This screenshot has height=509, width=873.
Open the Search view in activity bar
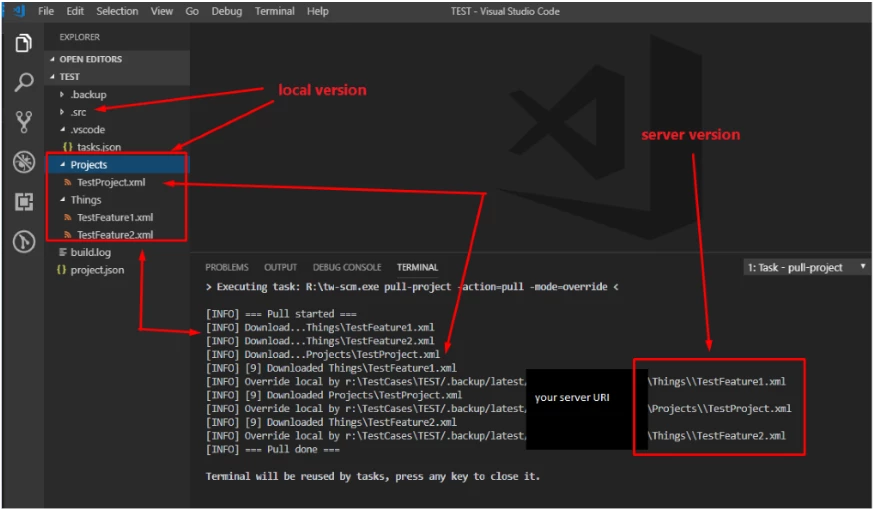[23, 82]
